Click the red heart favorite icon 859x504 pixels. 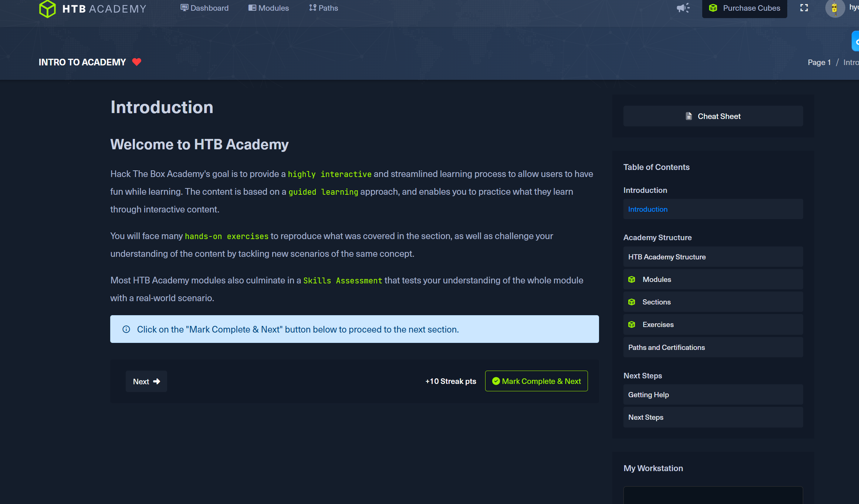point(136,62)
